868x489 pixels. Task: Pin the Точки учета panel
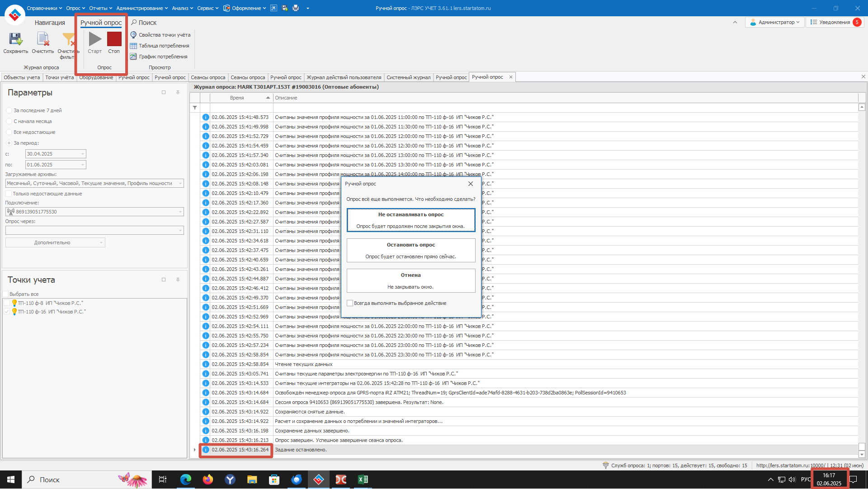[x=178, y=280]
